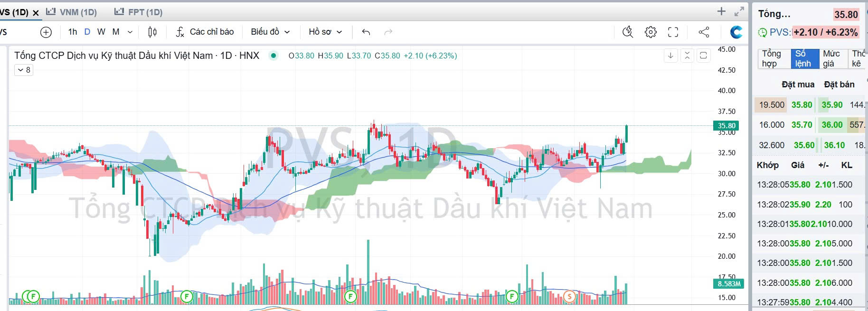Click the 16.000 bid volume cell
This screenshot has height=311, width=868.
pyautogui.click(x=772, y=125)
